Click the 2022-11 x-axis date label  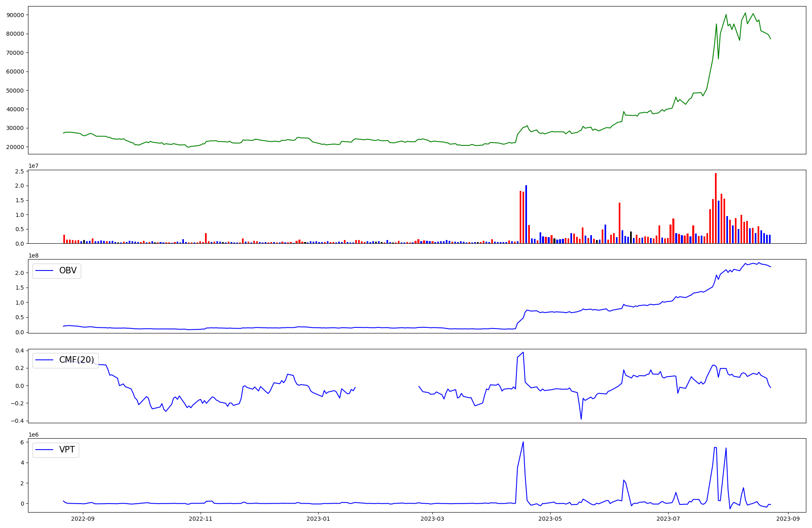click(201, 519)
